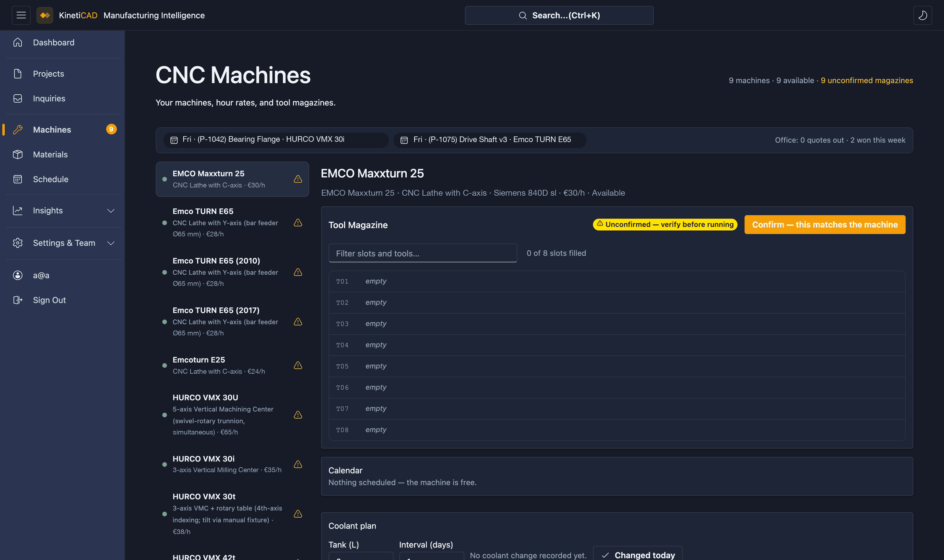
Task: Confirm the magazine matches the machine
Action: tap(825, 224)
